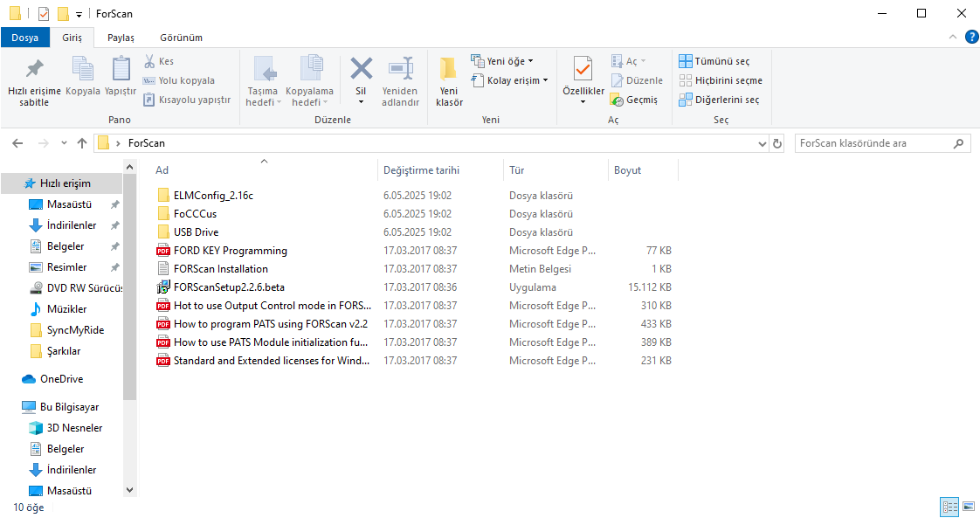Create a new folder with Yeni klasör
Image resolution: width=980 pixels, height=518 pixels.
point(449,82)
